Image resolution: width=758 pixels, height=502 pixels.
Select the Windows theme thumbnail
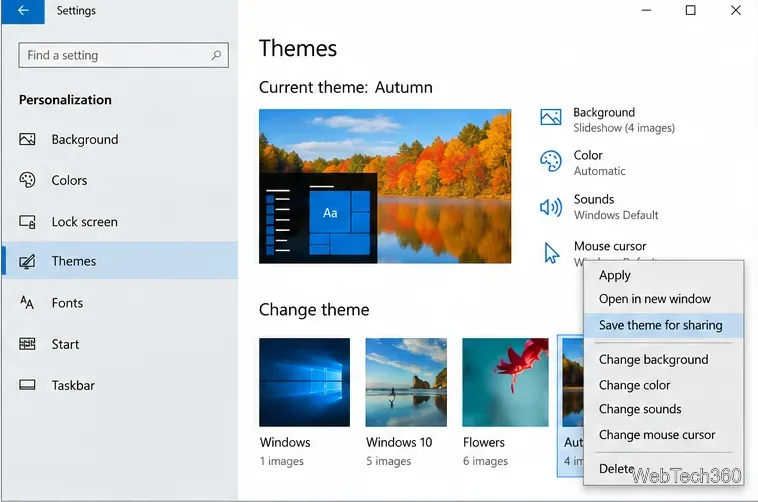pos(305,382)
